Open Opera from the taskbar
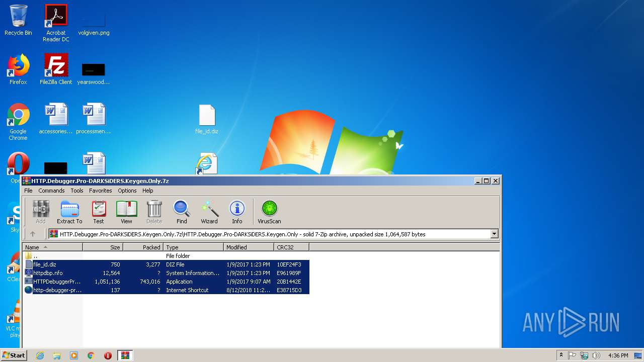The image size is (644, 362). pyautogui.click(x=108, y=355)
